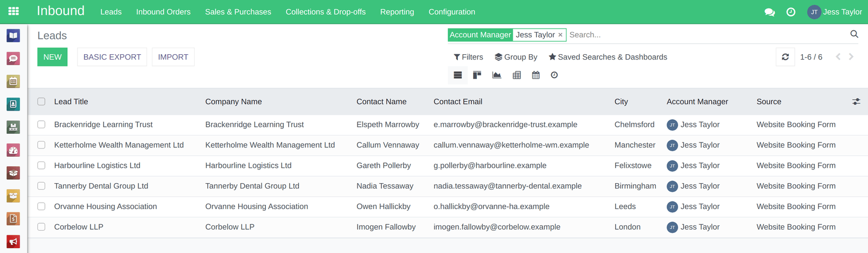Remove the Jess Taylor search facet

click(x=560, y=35)
